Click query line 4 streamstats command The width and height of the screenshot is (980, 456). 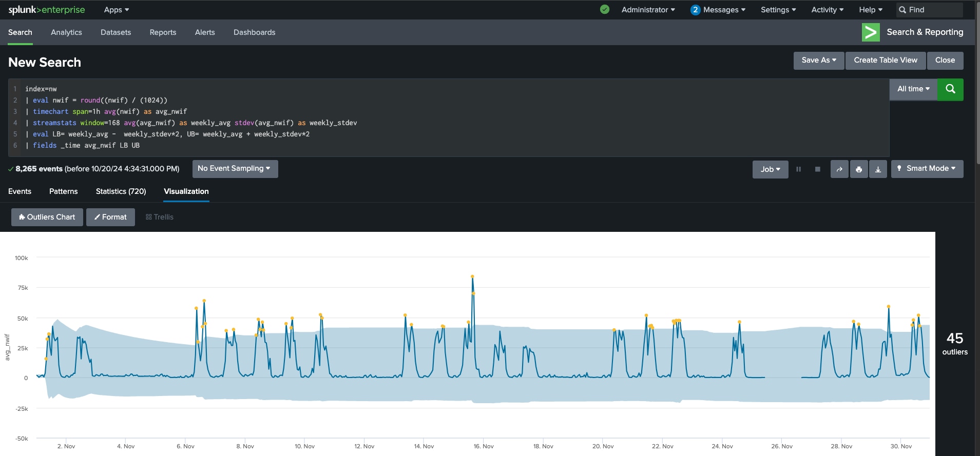[x=54, y=123]
